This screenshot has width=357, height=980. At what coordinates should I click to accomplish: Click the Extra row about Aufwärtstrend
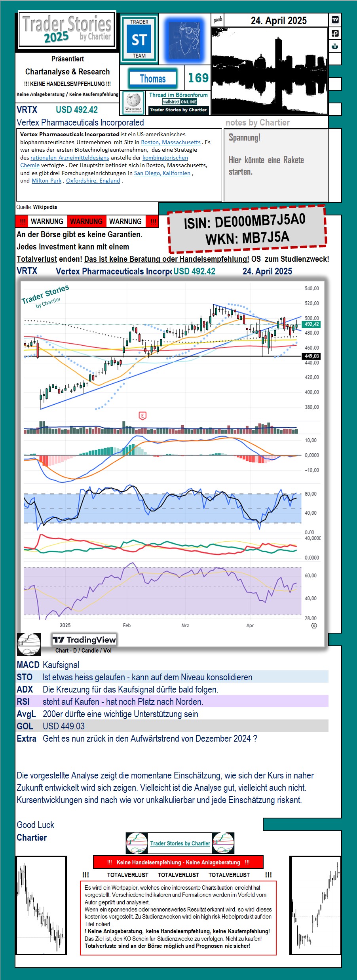click(x=173, y=738)
